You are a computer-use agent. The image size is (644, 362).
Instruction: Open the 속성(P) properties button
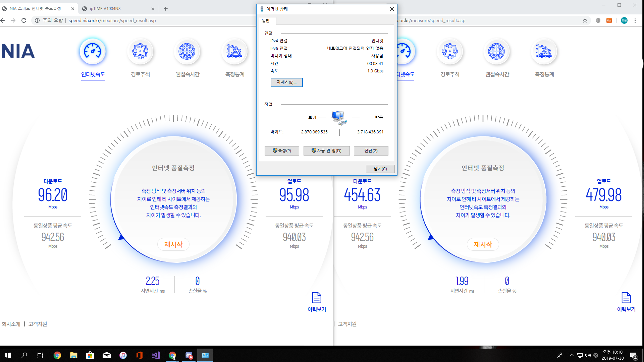click(282, 151)
